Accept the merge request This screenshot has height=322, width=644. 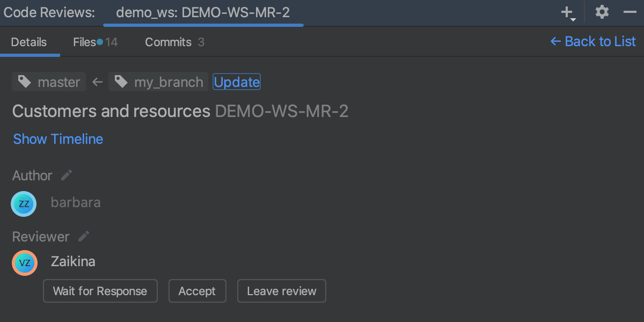(x=197, y=291)
